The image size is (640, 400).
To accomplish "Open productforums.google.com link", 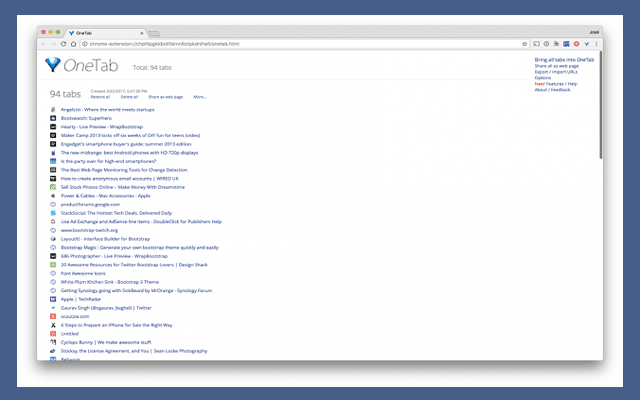I will 90,204.
